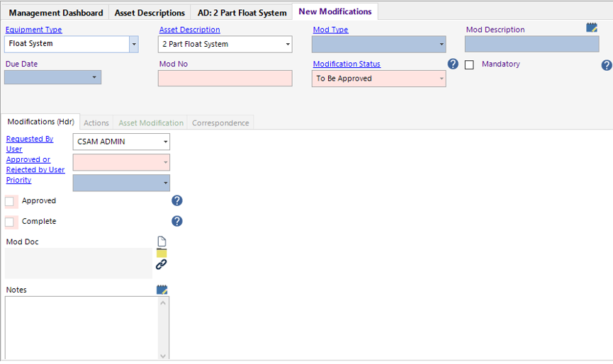Expand the Requested By User dropdown
The height and width of the screenshot is (364, 613).
click(x=165, y=142)
